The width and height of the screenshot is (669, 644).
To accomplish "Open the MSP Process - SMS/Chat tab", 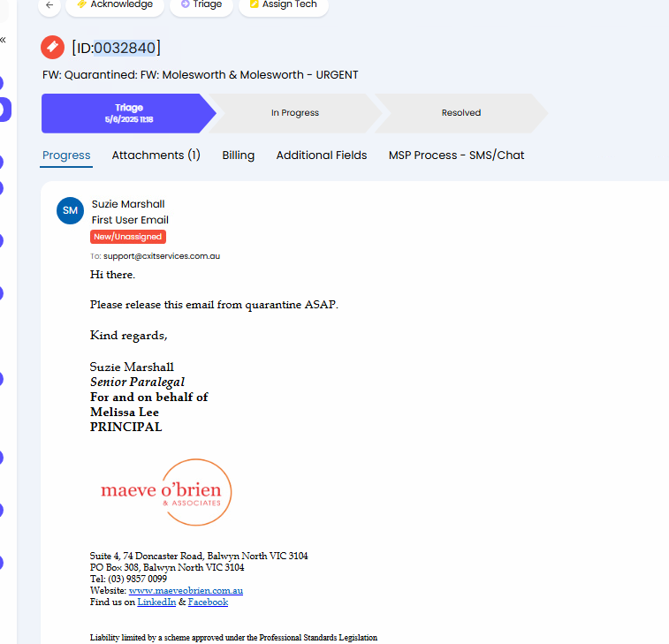I will click(456, 155).
